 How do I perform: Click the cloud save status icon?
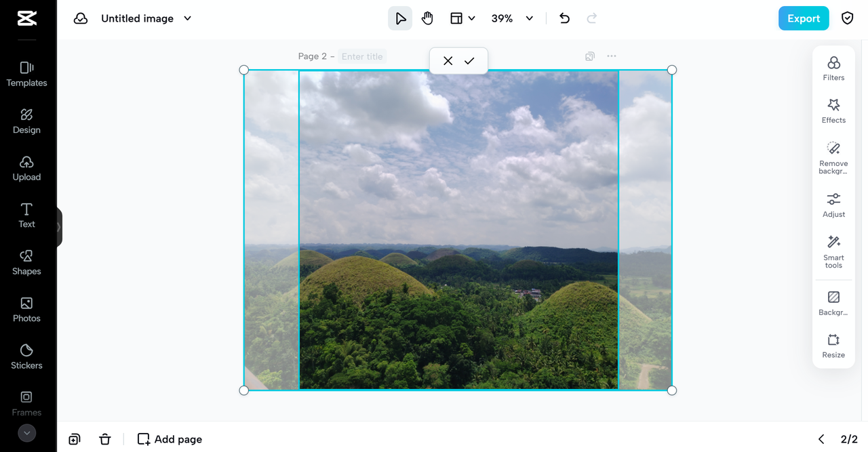click(x=81, y=18)
